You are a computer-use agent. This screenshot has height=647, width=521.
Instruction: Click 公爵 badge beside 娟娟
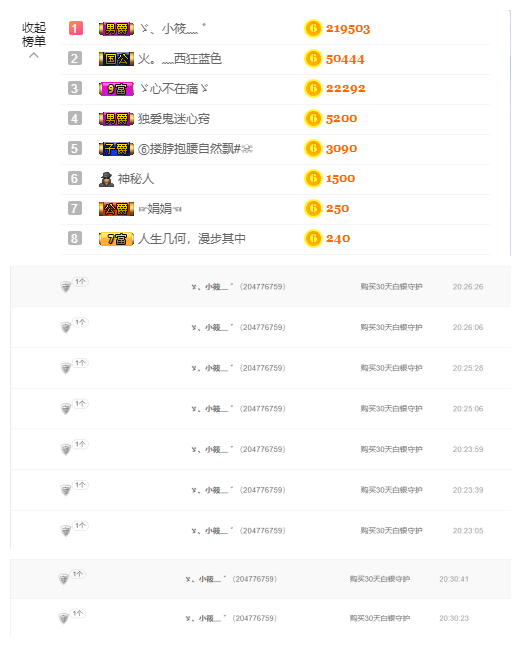pyautogui.click(x=116, y=209)
